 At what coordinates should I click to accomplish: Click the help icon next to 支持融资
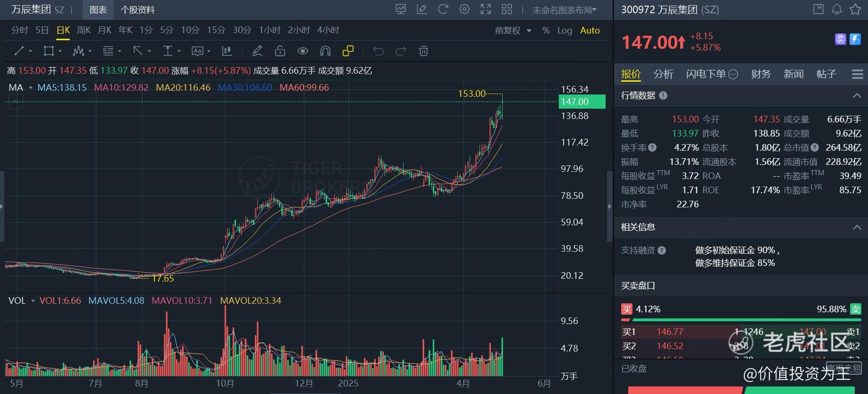(x=662, y=250)
